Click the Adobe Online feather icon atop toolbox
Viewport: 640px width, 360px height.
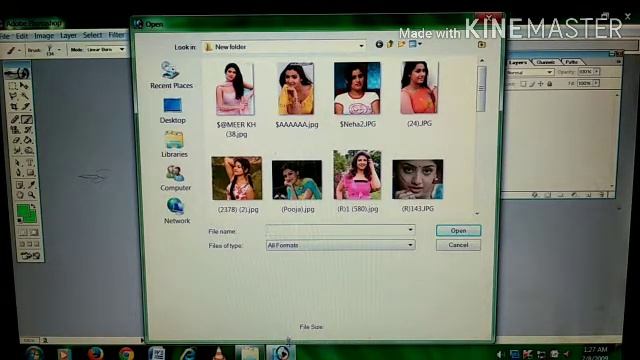tap(17, 73)
